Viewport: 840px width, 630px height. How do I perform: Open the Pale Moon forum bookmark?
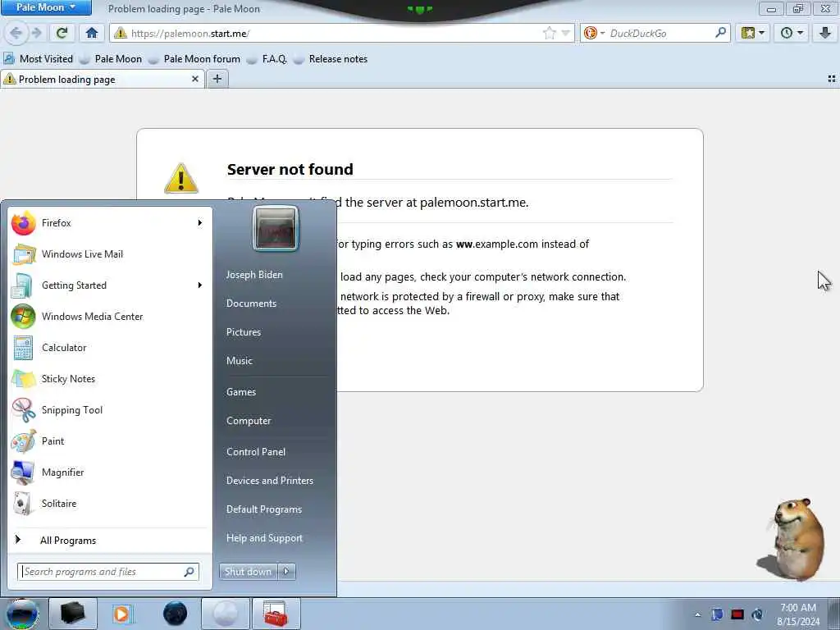(194, 59)
